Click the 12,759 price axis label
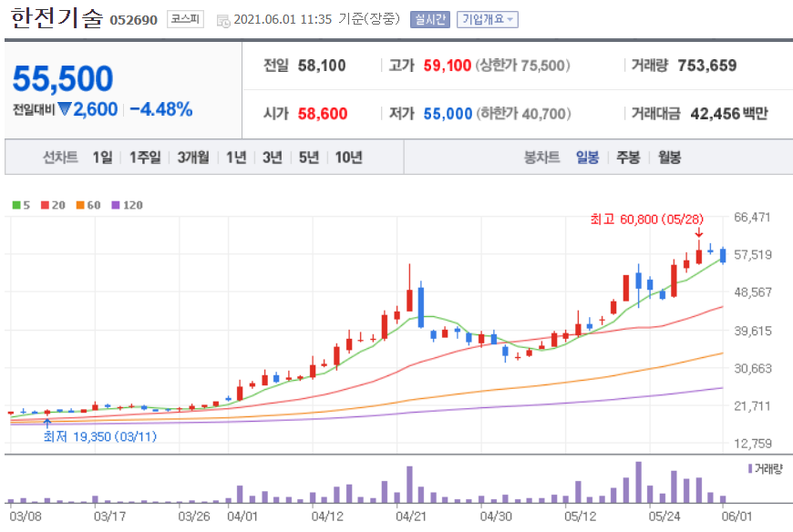Screen dimensions: 793x532 pyautogui.click(x=753, y=444)
